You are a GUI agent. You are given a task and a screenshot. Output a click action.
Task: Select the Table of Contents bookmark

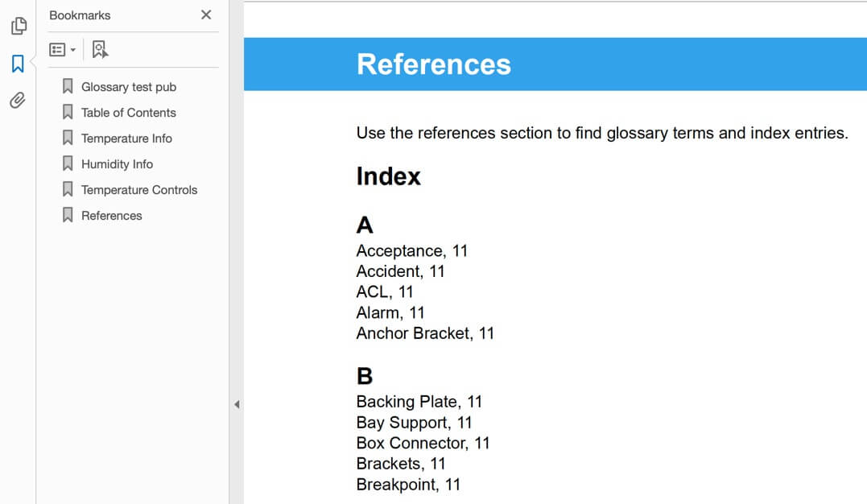[x=128, y=112]
